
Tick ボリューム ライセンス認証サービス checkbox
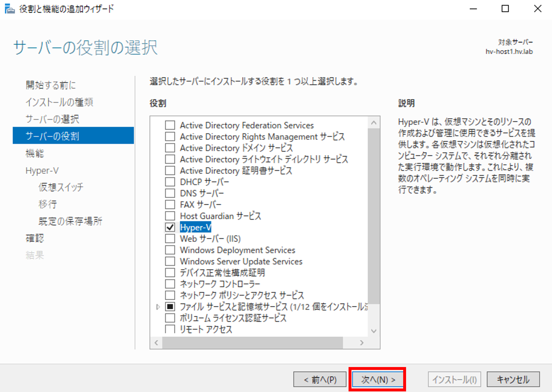tap(170, 318)
